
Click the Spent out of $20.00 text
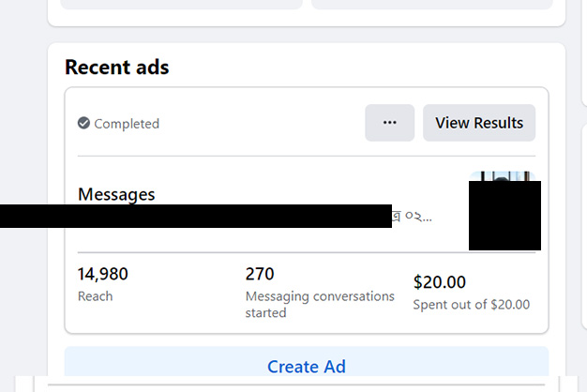point(471,304)
